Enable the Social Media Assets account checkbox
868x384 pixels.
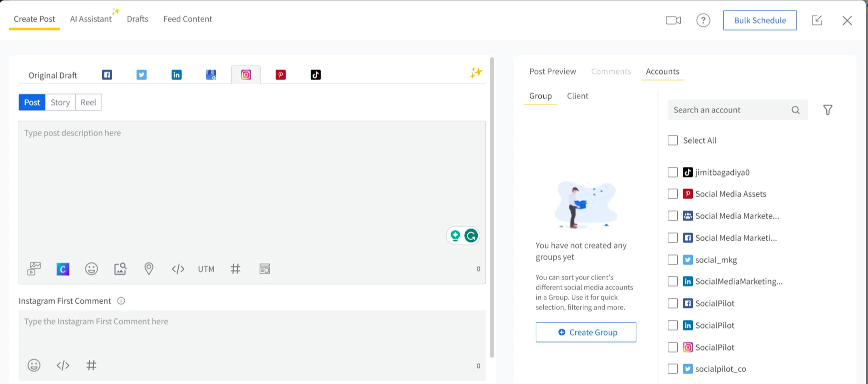(673, 194)
